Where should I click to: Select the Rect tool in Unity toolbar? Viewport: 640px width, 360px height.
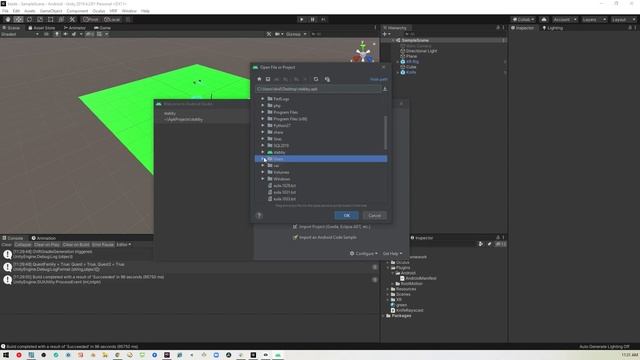point(50,20)
